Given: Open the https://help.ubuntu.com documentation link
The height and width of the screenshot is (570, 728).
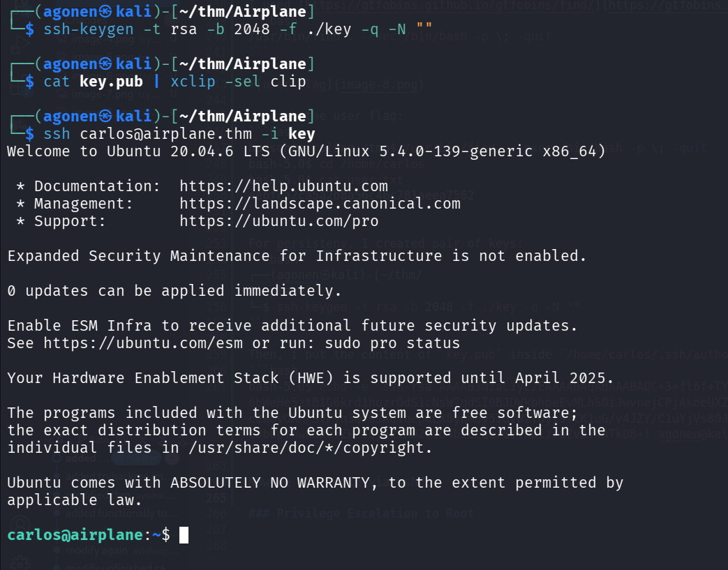Looking at the screenshot, I should 283,186.
